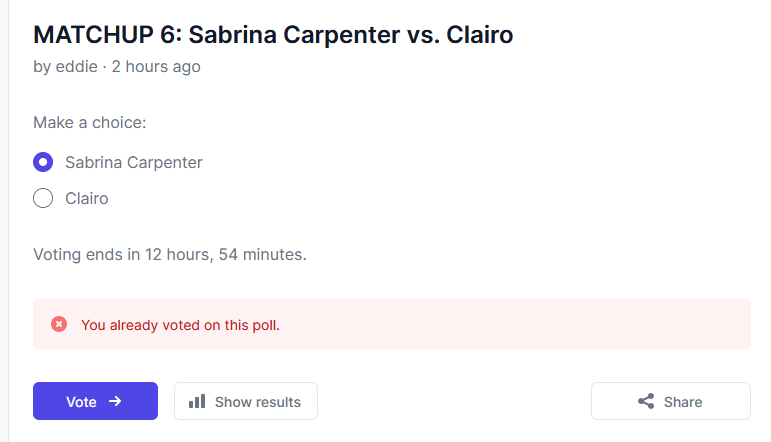The width and height of the screenshot is (771, 442).
Task: Click the share network icon
Action: (646, 401)
